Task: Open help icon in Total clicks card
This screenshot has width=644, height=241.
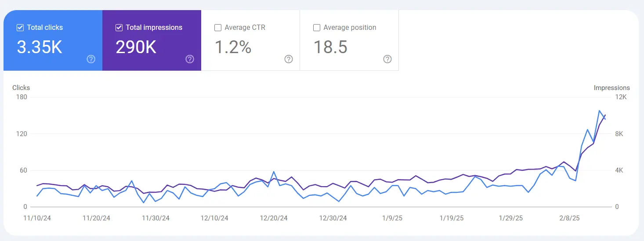Action: 91,59
